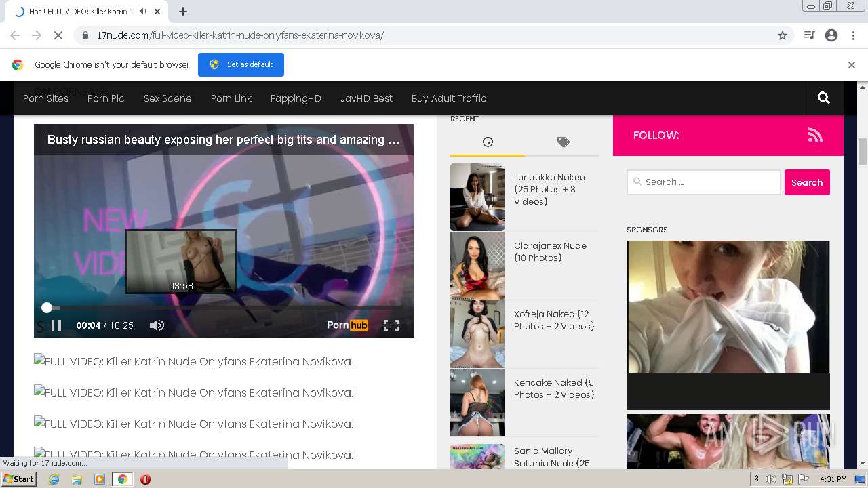Toggle fullscreen on the video player

click(x=392, y=325)
